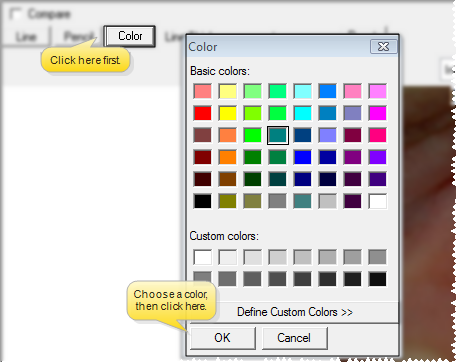Screen dimensions: 456x362
Task: Choose the first white custom color
Action: pos(203,257)
